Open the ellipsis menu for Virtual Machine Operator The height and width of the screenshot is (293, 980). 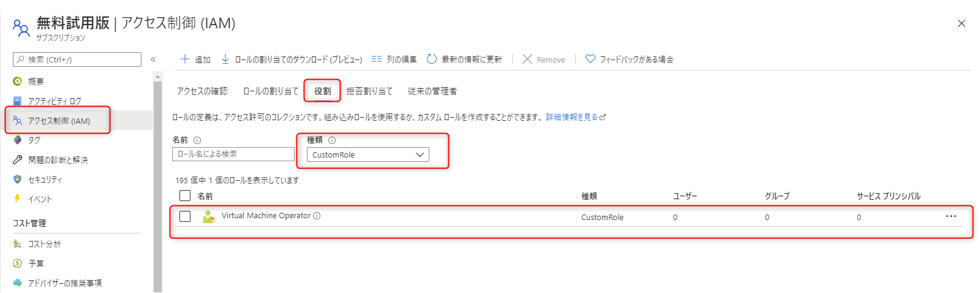[951, 216]
